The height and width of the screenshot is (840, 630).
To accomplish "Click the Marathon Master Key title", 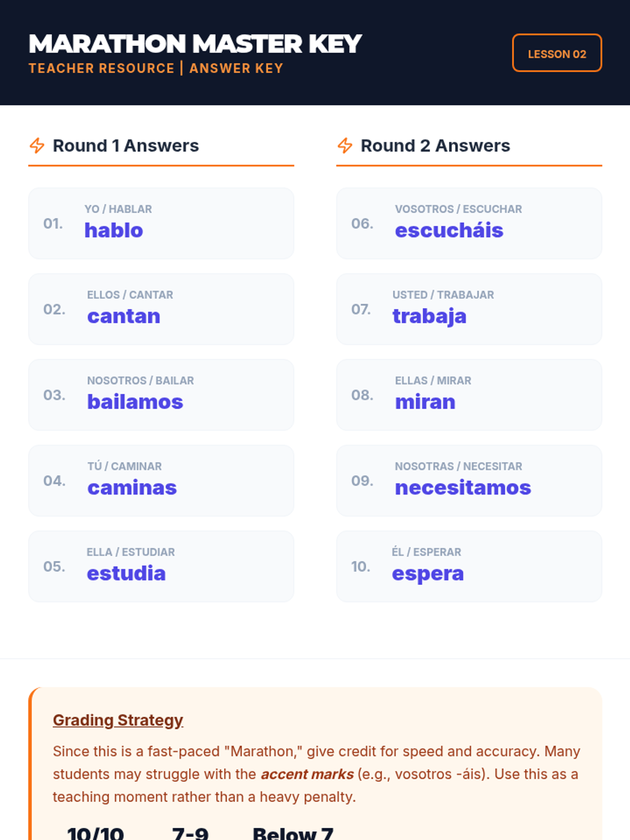I will point(195,44).
